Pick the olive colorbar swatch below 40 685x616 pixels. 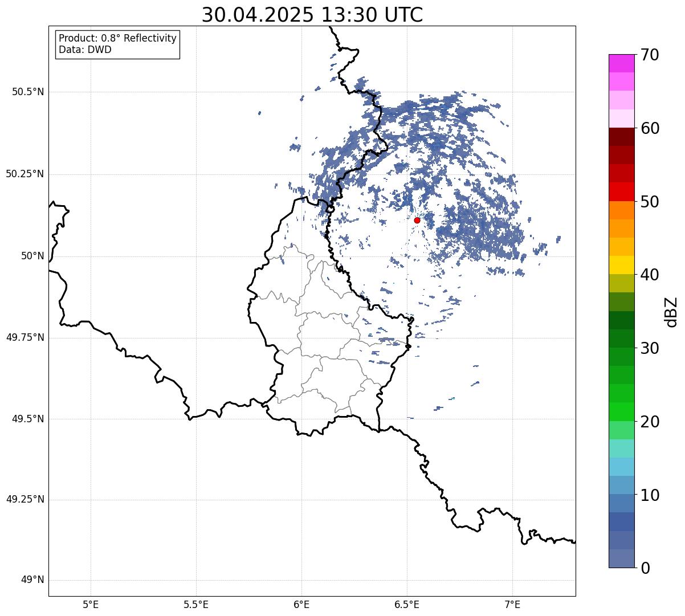(621, 283)
